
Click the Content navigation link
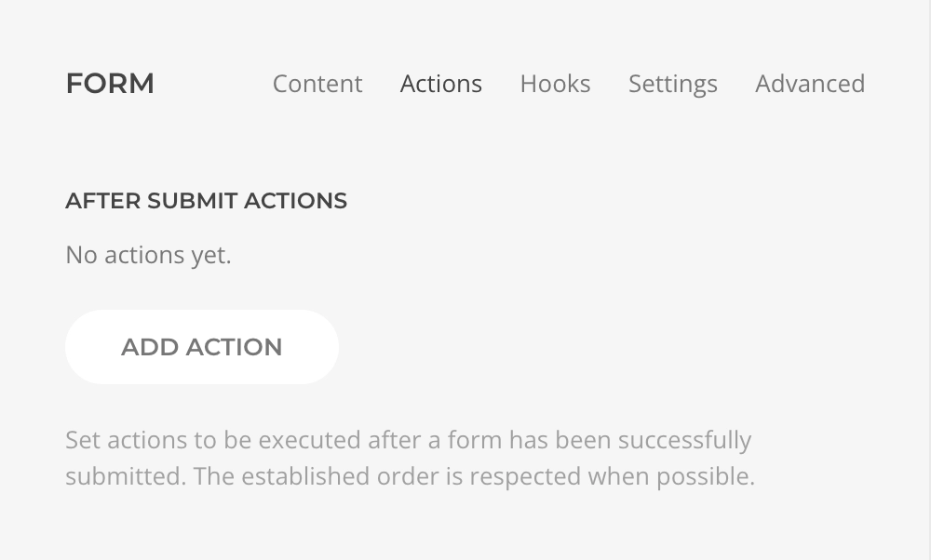317,84
